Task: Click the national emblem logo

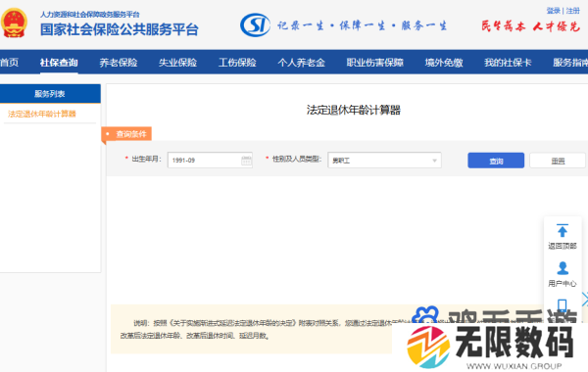Action: tap(15, 23)
